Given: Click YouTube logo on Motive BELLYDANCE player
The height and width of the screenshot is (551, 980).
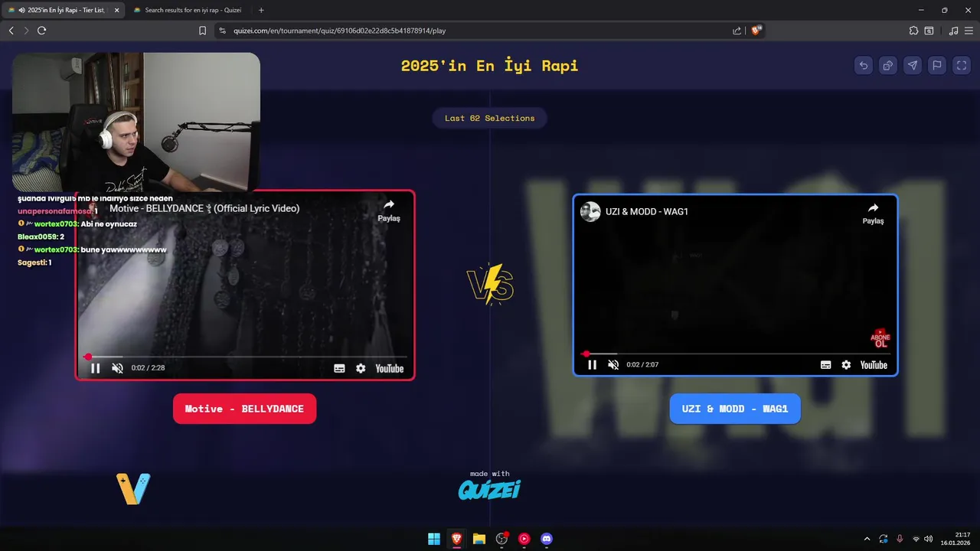Looking at the screenshot, I should tap(389, 368).
